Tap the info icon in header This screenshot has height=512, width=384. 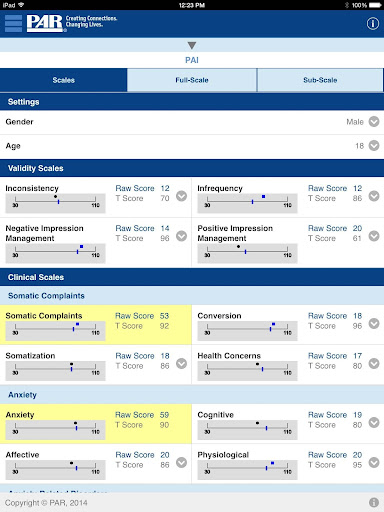click(x=373, y=24)
